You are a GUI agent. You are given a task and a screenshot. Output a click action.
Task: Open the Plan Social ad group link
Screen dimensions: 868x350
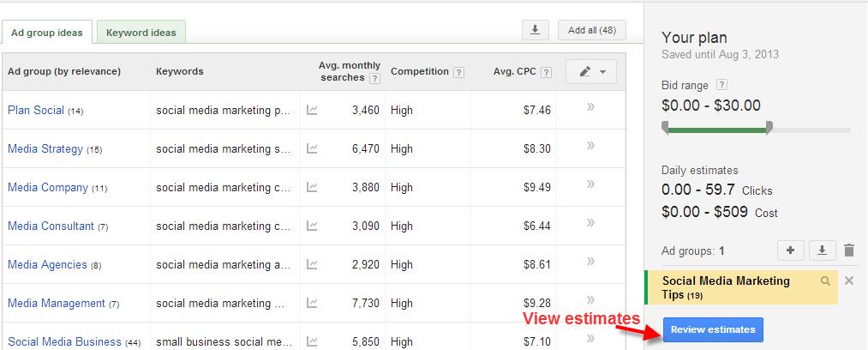(x=36, y=110)
